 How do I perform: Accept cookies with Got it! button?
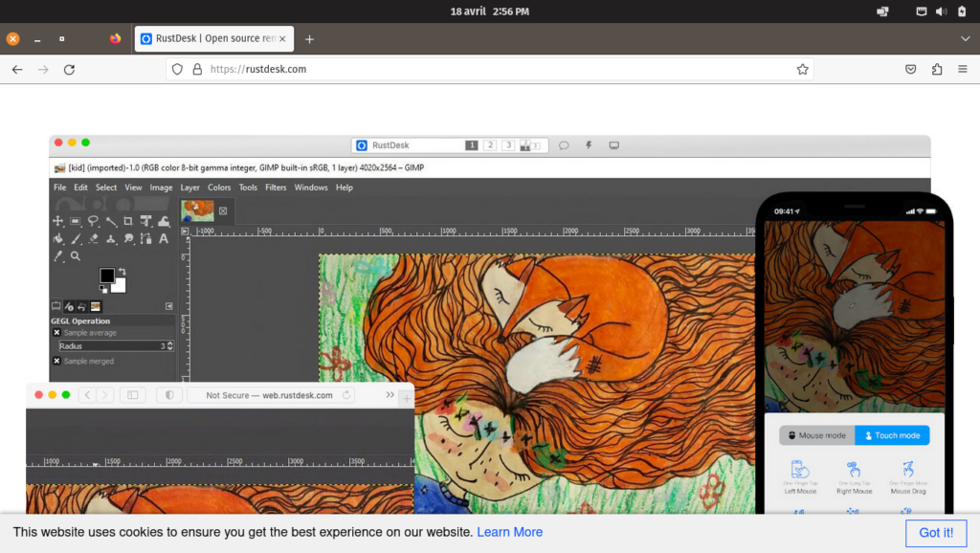[936, 533]
